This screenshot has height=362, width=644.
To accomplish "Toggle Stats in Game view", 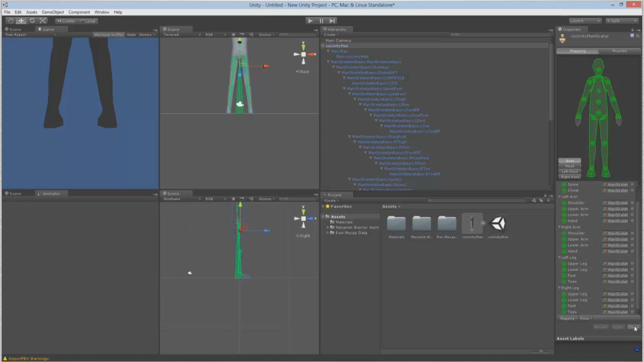I will click(x=131, y=35).
